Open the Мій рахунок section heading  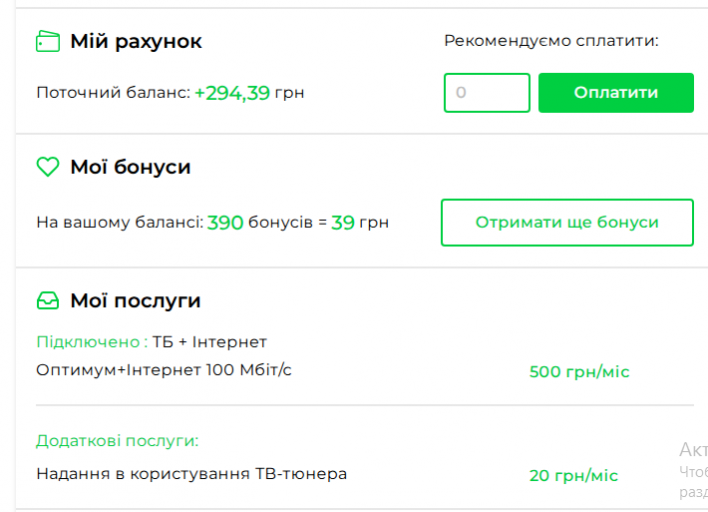tap(136, 42)
